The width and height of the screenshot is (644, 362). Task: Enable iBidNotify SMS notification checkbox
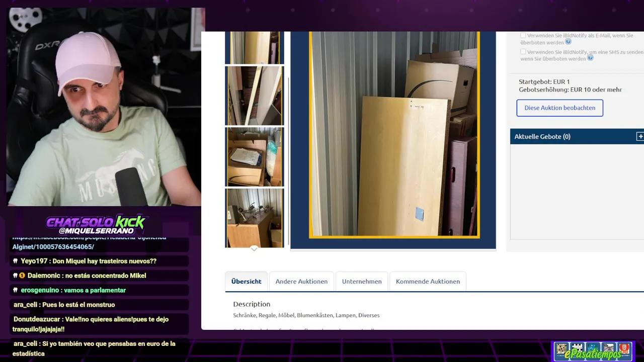(x=523, y=52)
